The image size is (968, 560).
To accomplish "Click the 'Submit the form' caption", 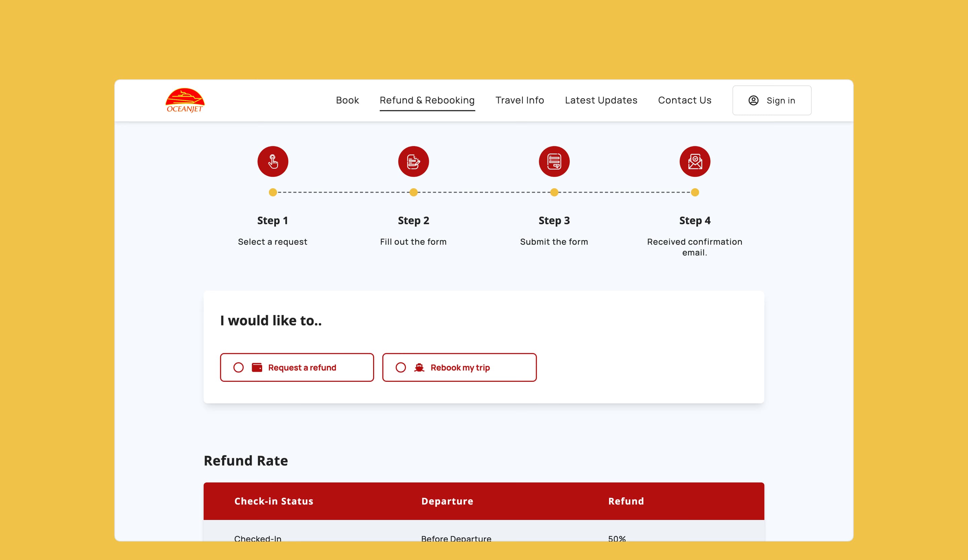I will [554, 242].
